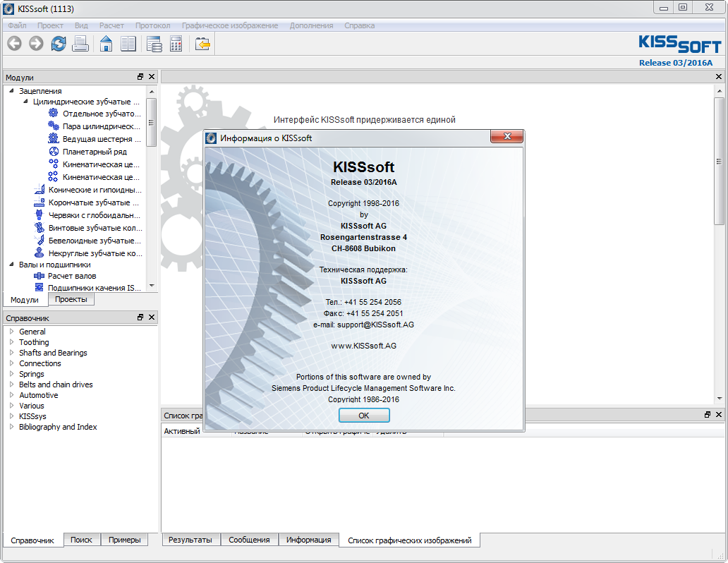
Task: Open the Файл menu
Action: (x=17, y=25)
